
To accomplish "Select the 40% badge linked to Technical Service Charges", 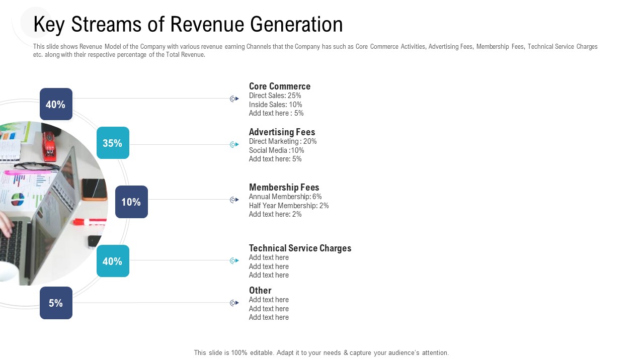I will [113, 261].
